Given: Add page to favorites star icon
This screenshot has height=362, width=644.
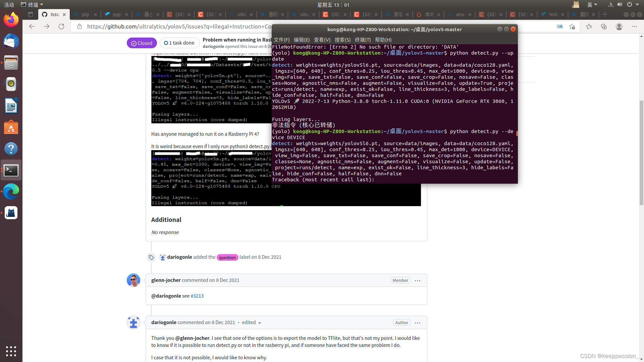Looking at the screenshot, I should (572, 26).
